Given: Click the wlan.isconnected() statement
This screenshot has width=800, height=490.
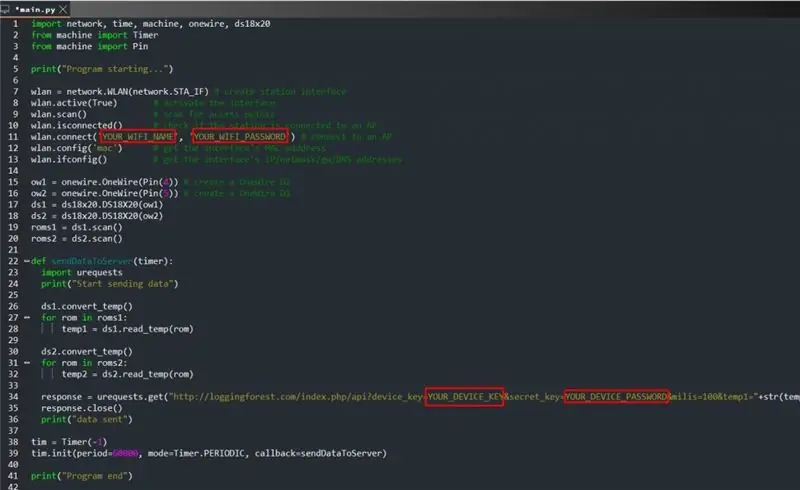Looking at the screenshot, I should (x=77, y=126).
